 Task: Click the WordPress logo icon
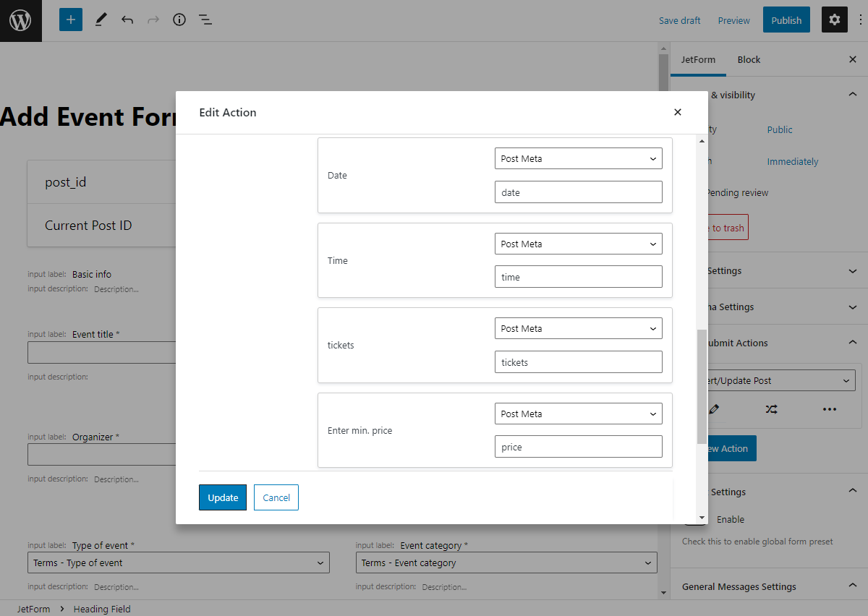[20, 20]
